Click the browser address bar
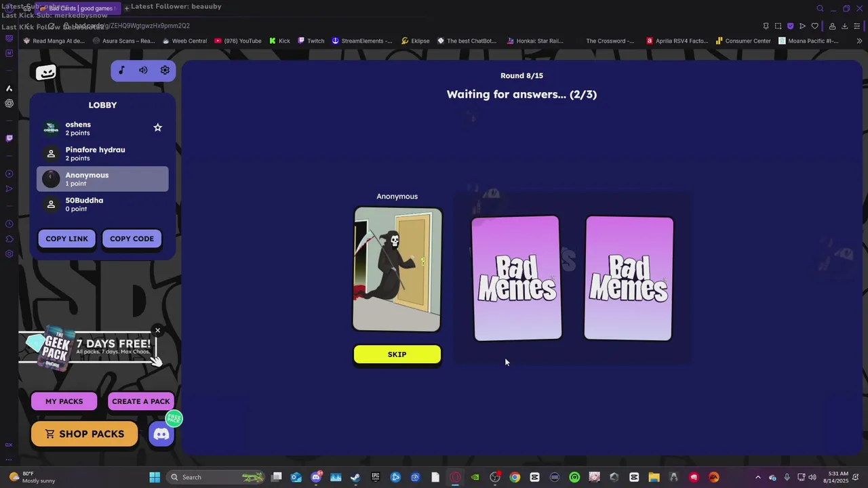Screen dimensions: 868x488 [x=407, y=26]
